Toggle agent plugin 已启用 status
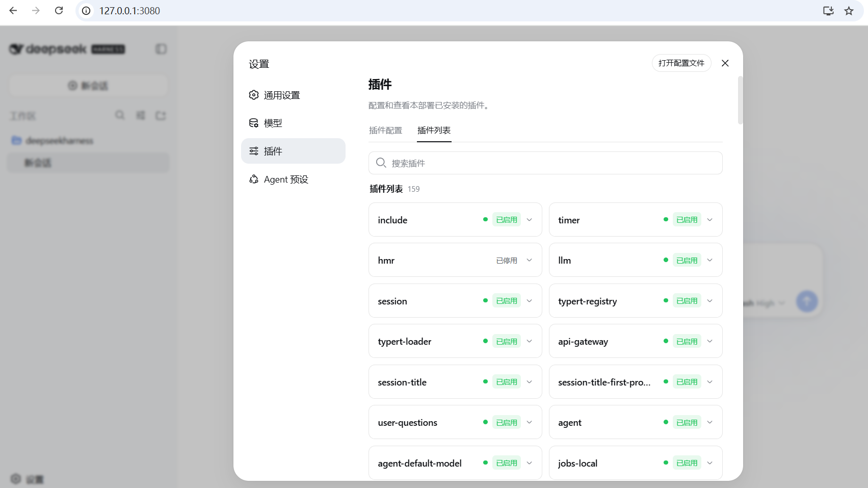 pyautogui.click(x=687, y=423)
